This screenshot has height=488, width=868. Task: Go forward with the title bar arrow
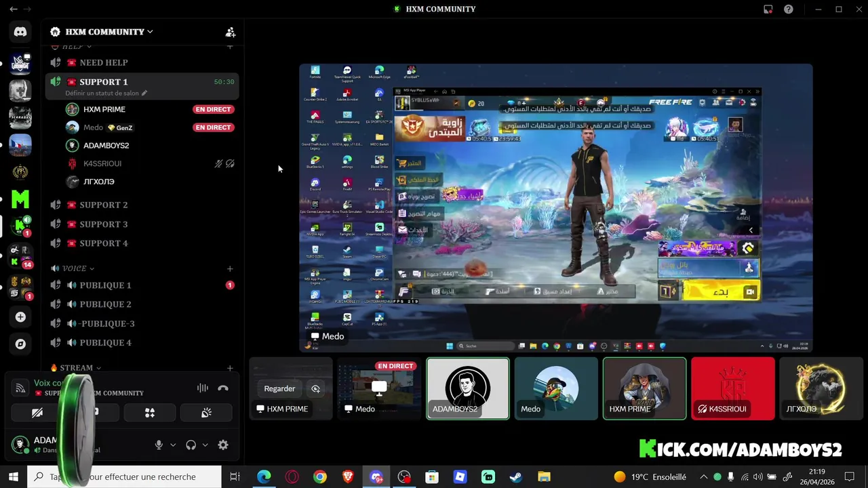pos(27,9)
